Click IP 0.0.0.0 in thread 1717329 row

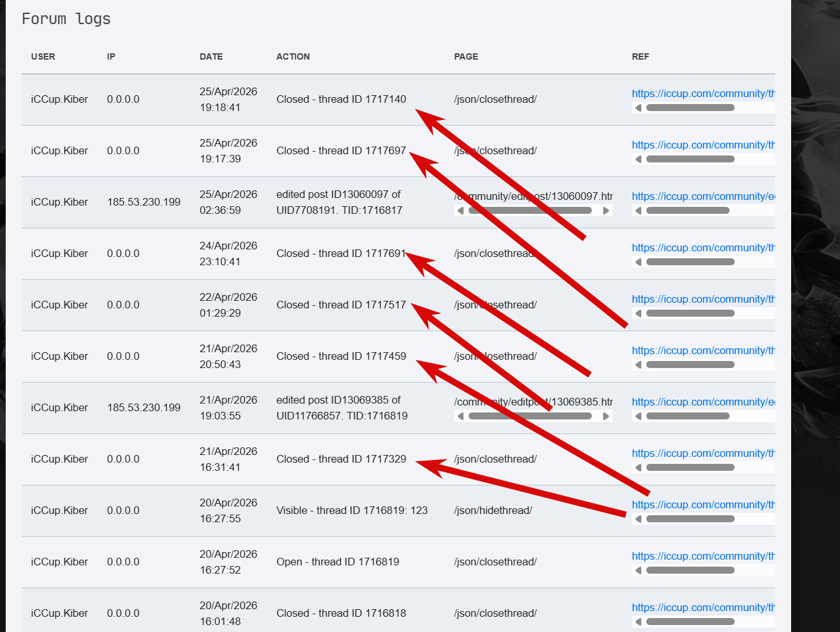click(x=123, y=459)
